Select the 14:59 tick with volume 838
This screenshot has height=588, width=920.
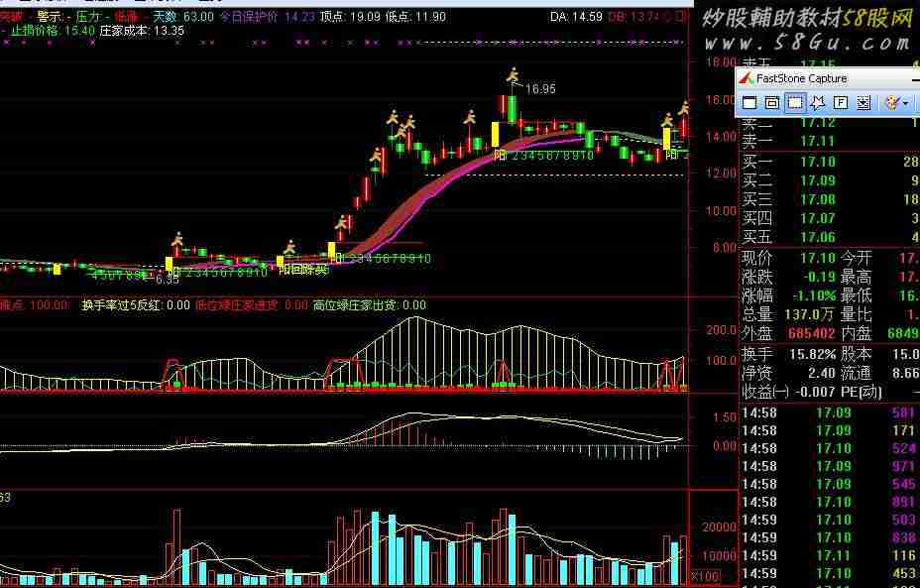[829, 537]
